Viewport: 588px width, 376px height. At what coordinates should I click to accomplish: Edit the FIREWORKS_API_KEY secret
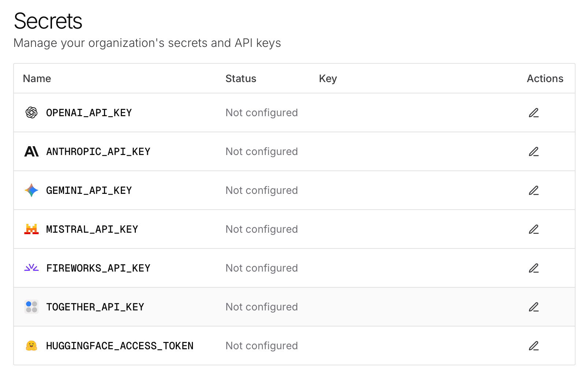(x=534, y=268)
